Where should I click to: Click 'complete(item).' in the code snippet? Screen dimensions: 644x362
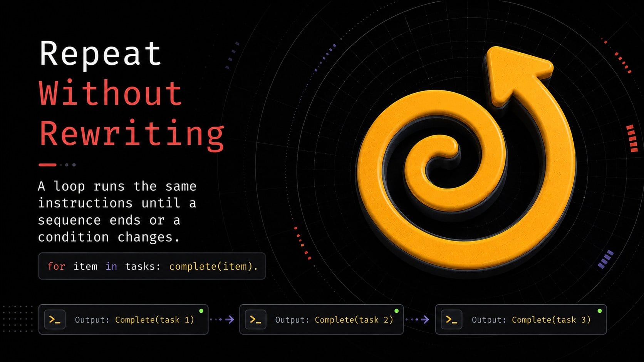[213, 267]
